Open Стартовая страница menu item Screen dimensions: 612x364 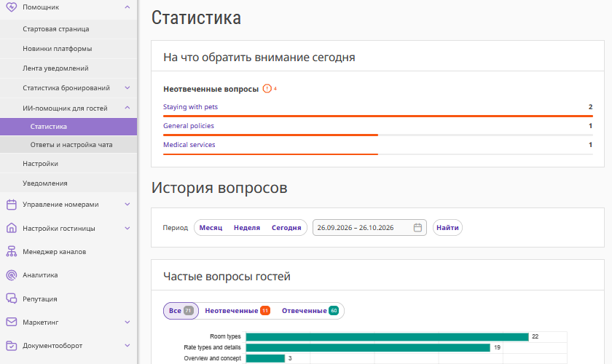point(68,29)
